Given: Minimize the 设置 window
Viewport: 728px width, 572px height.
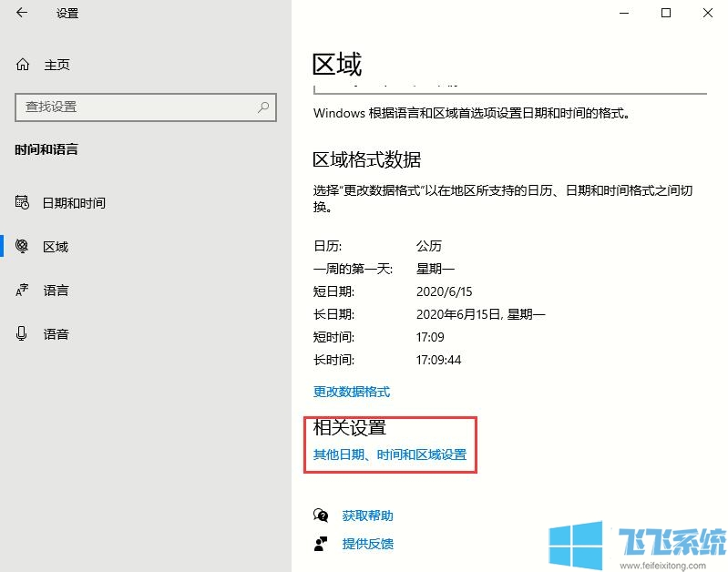Looking at the screenshot, I should tap(624, 13).
